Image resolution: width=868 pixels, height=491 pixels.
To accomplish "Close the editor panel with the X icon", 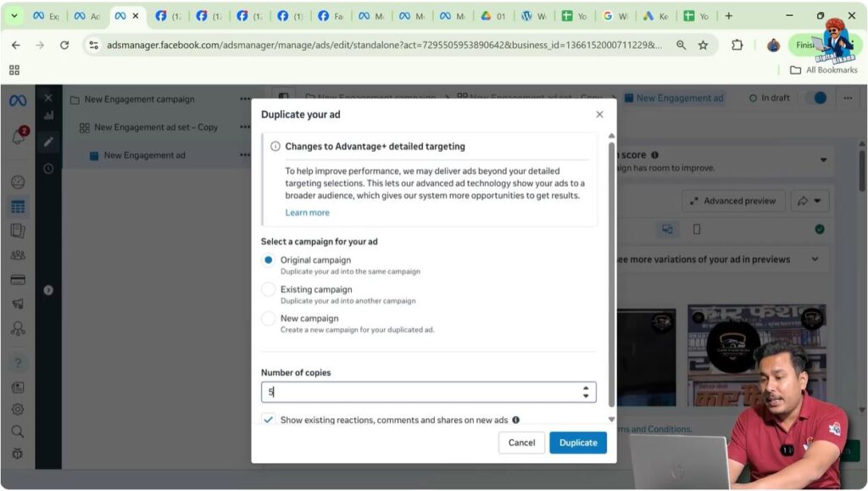I will click(48, 98).
